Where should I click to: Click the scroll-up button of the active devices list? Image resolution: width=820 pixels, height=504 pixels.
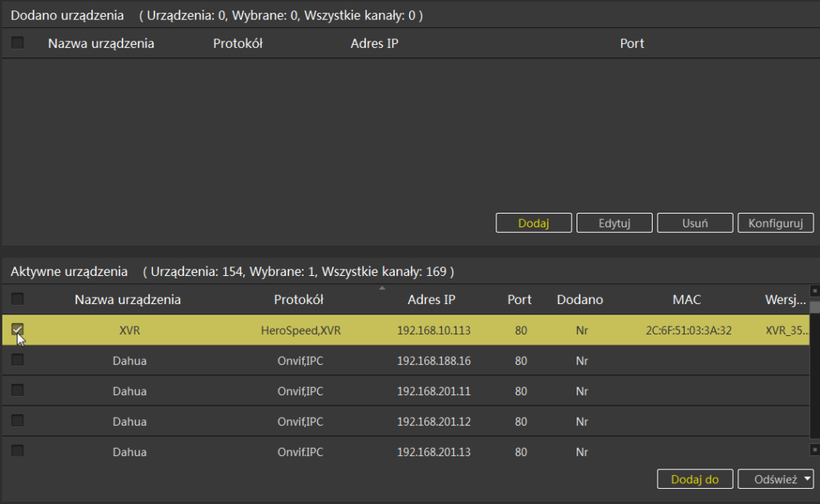pyautogui.click(x=814, y=291)
